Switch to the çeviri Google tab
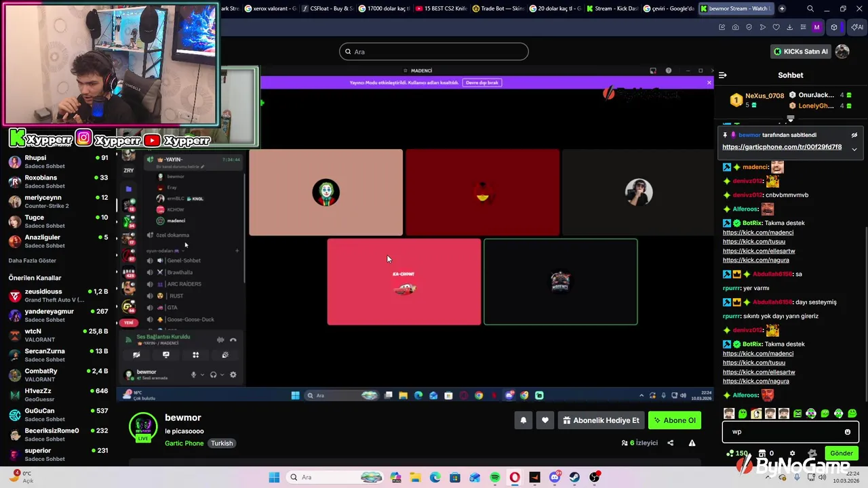 (x=669, y=9)
